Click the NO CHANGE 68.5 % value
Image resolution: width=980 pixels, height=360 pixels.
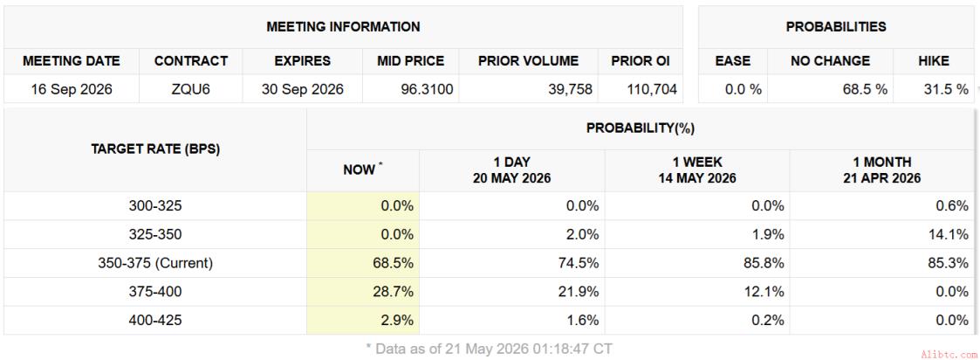866,89
